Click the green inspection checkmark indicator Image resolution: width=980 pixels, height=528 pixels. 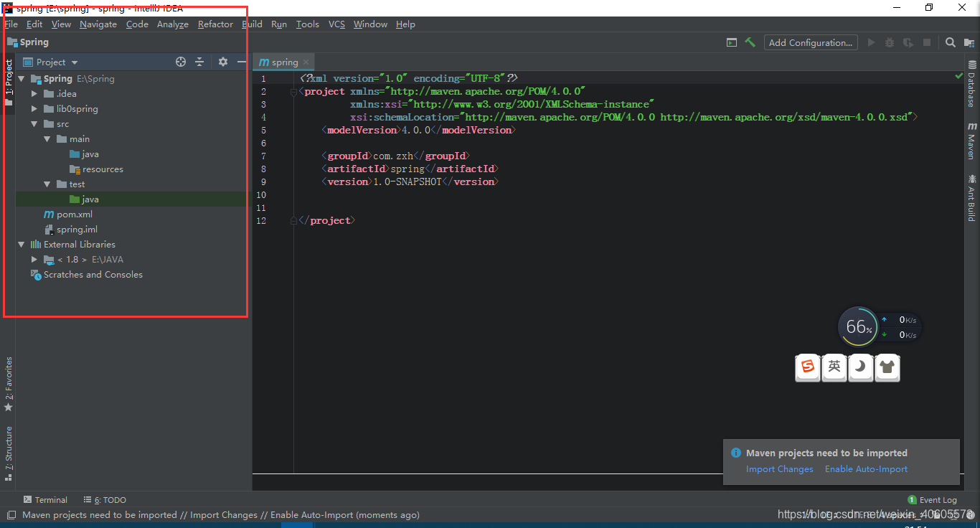click(x=959, y=76)
